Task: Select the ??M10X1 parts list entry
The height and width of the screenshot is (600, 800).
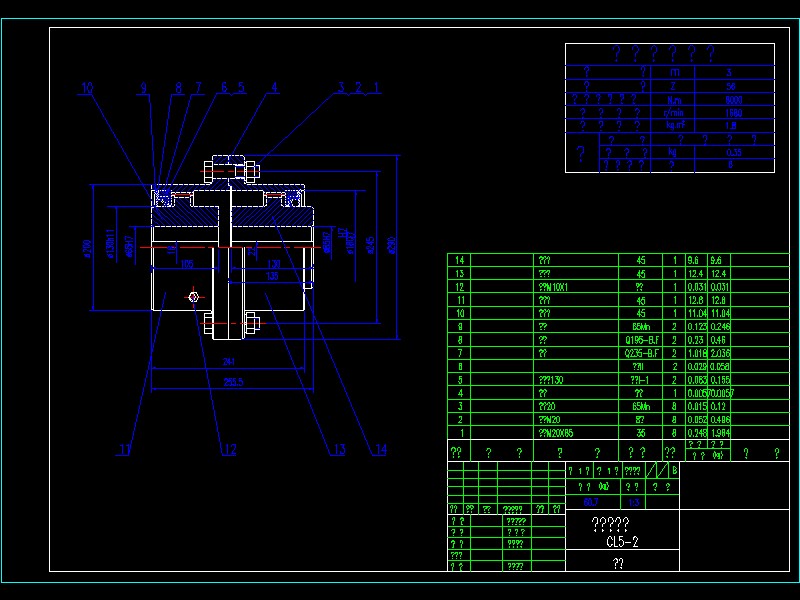Action: pos(553,287)
